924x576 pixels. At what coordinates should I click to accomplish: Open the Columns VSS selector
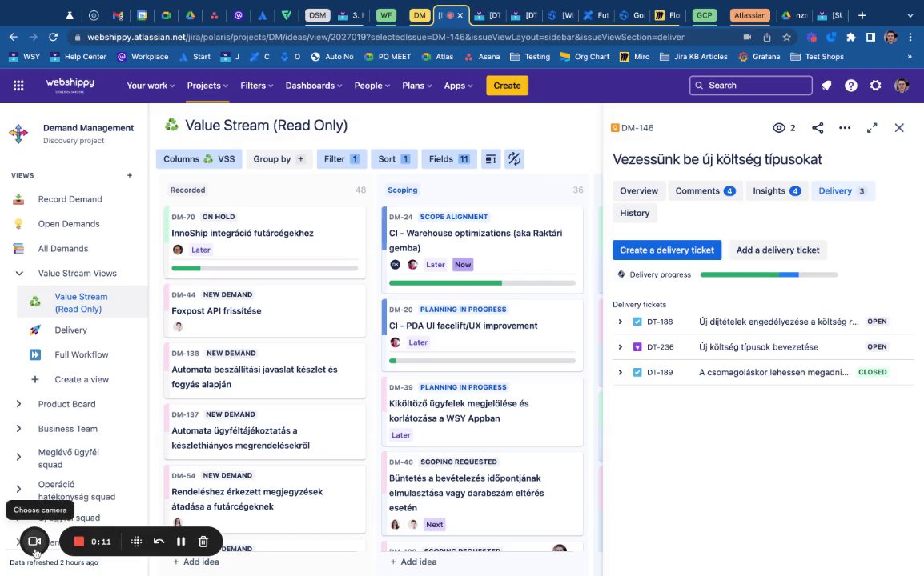click(x=199, y=159)
